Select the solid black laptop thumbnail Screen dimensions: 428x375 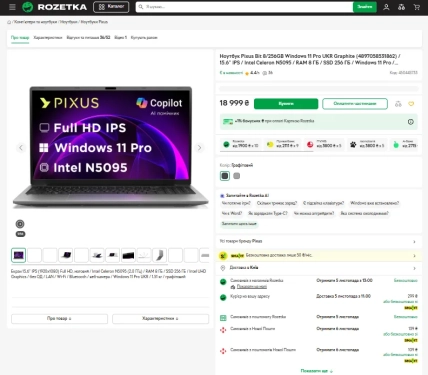tap(128, 255)
